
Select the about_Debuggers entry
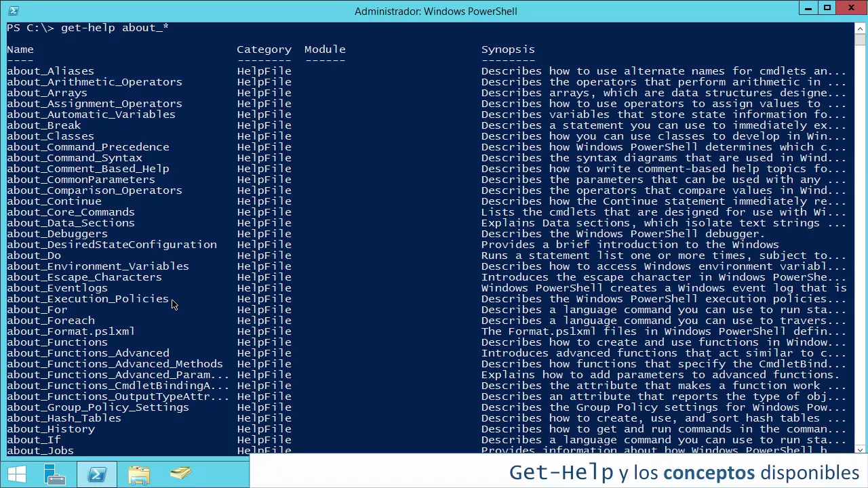click(57, 234)
